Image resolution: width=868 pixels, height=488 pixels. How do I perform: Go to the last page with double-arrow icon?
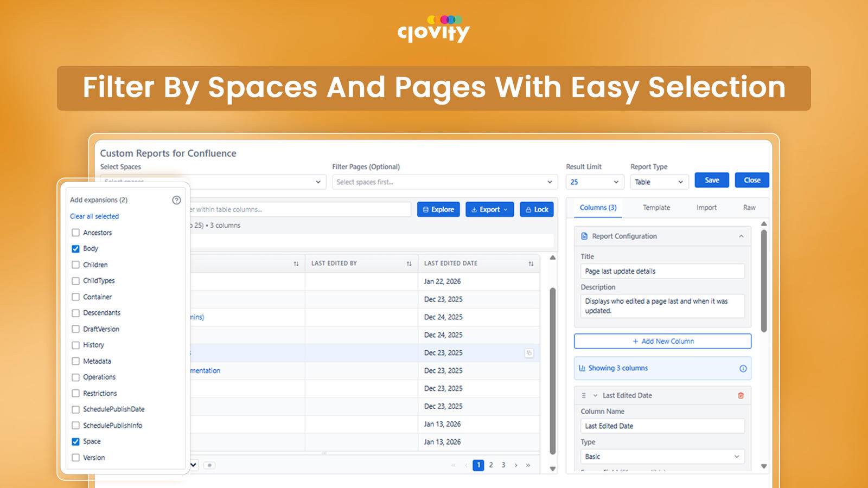[x=528, y=465]
